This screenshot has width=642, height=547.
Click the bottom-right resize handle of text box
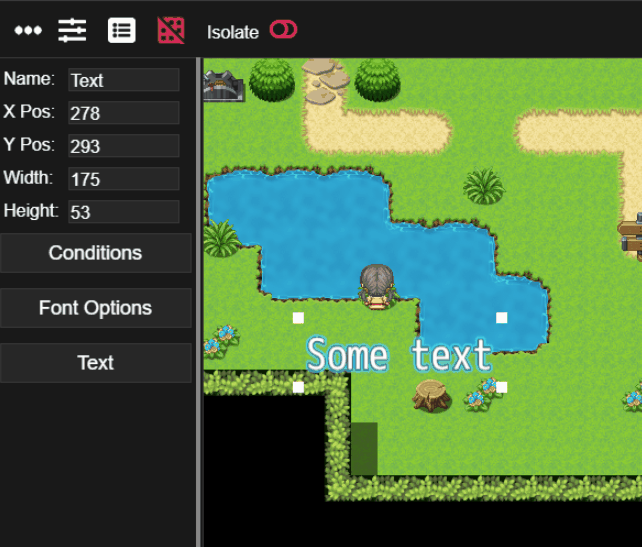pos(502,387)
